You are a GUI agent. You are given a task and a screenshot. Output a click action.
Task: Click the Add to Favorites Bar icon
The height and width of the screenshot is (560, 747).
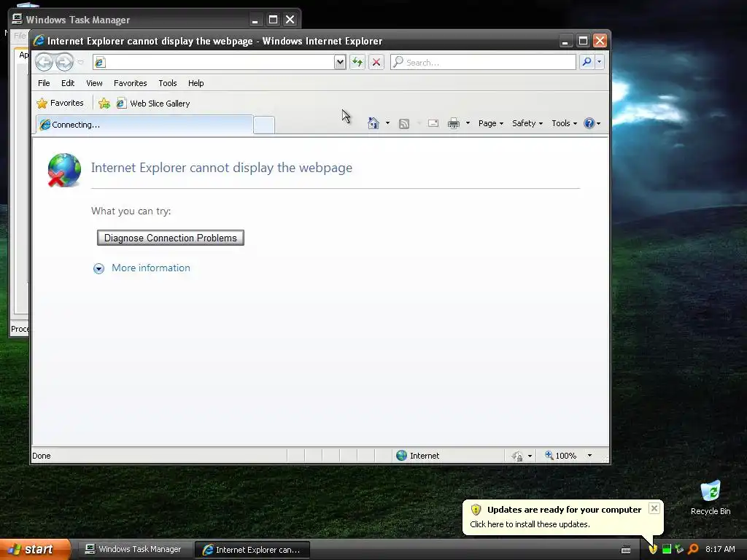(104, 103)
